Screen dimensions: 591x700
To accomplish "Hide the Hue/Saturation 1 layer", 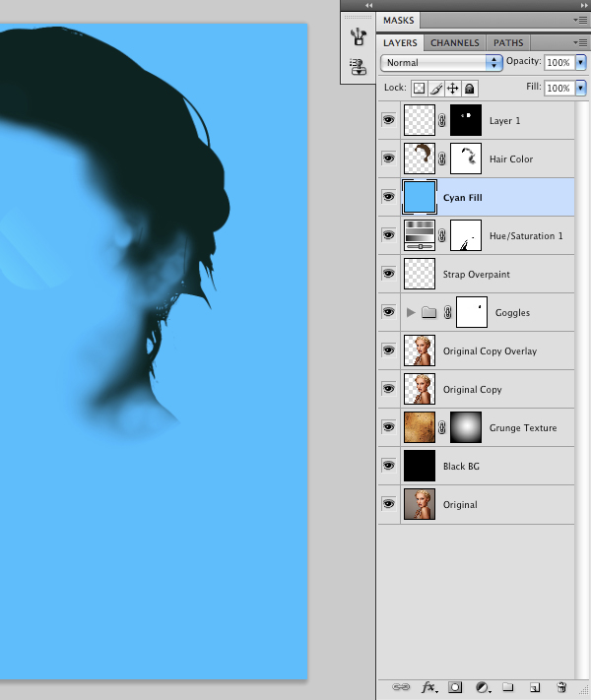I will (389, 235).
